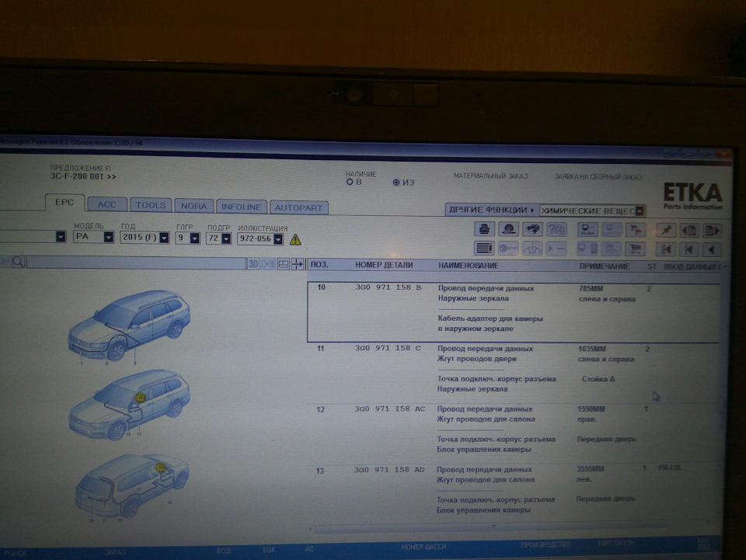
Task: Open the МОДЕЛЬ dropdown showing PA
Action: [94, 237]
